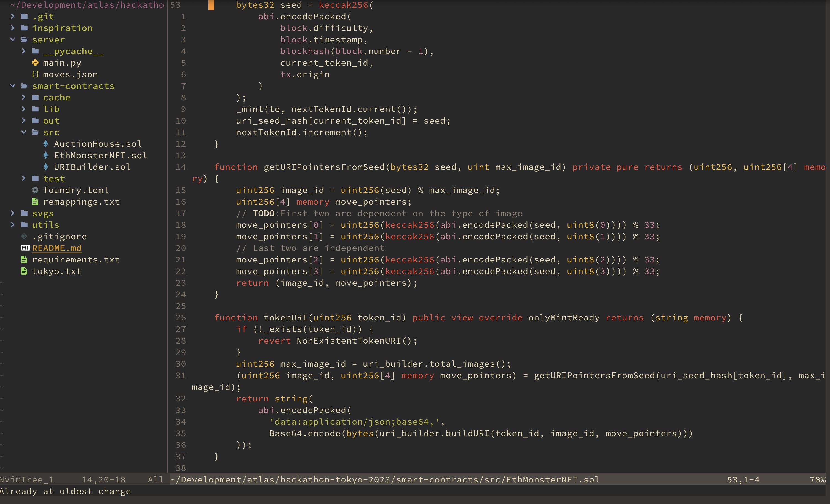Expand the inspiration folder chevron
Image resolution: width=830 pixels, height=504 pixels.
click(13, 28)
